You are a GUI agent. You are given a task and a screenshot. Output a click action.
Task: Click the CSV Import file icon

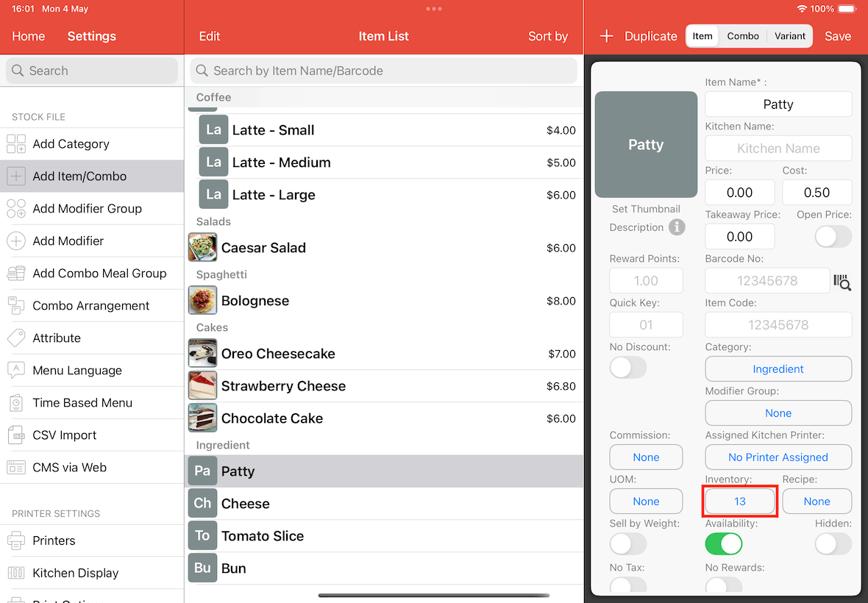(16, 435)
